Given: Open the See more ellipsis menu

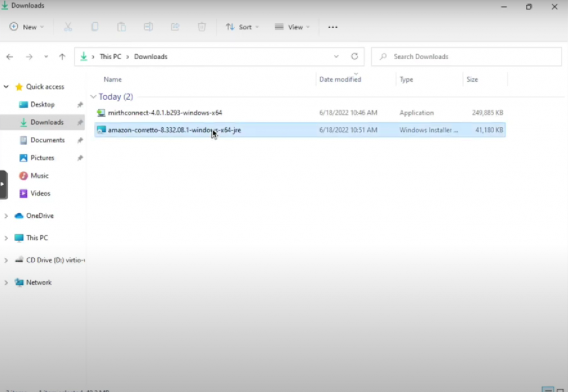Looking at the screenshot, I should 333,27.
